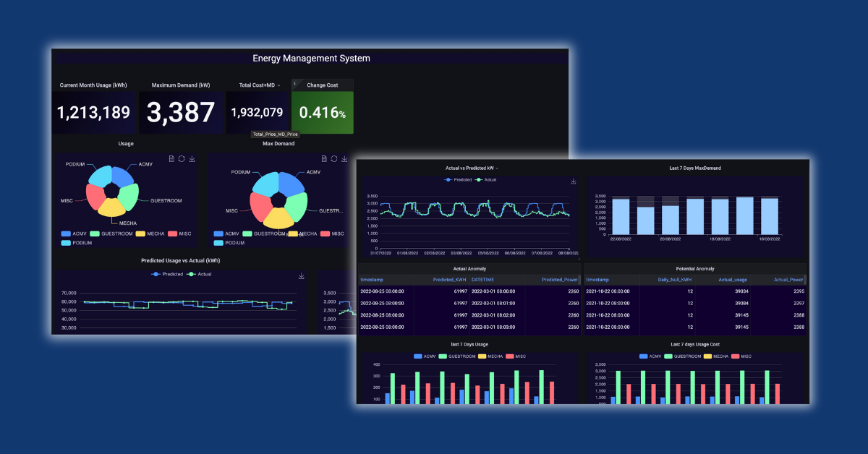Viewport: 868px width, 454px height.
Task: Open data view icon on Max Demand chart
Action: click(x=324, y=158)
